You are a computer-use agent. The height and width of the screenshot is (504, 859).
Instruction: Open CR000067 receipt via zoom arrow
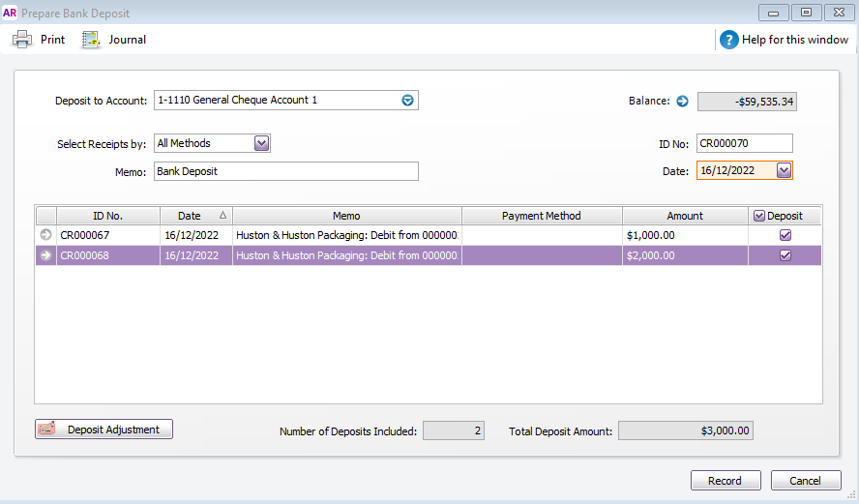click(45, 235)
